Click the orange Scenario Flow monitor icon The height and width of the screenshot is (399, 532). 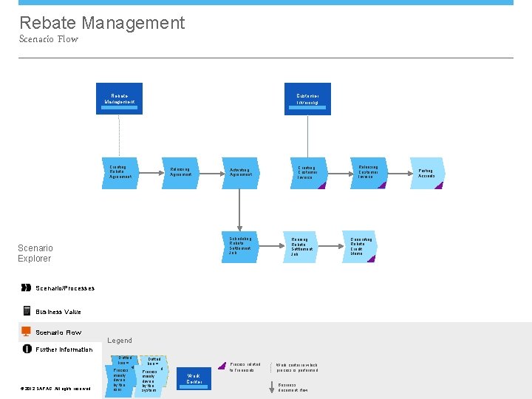tap(26, 332)
